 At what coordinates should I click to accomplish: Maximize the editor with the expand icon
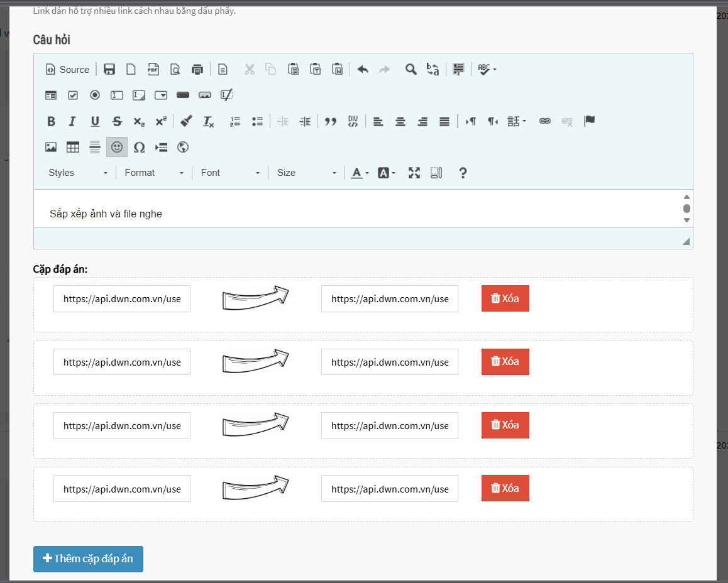414,173
